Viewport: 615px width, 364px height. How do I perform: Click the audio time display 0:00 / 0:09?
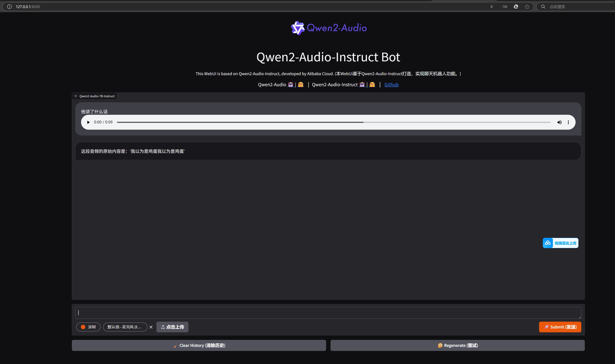(103, 122)
